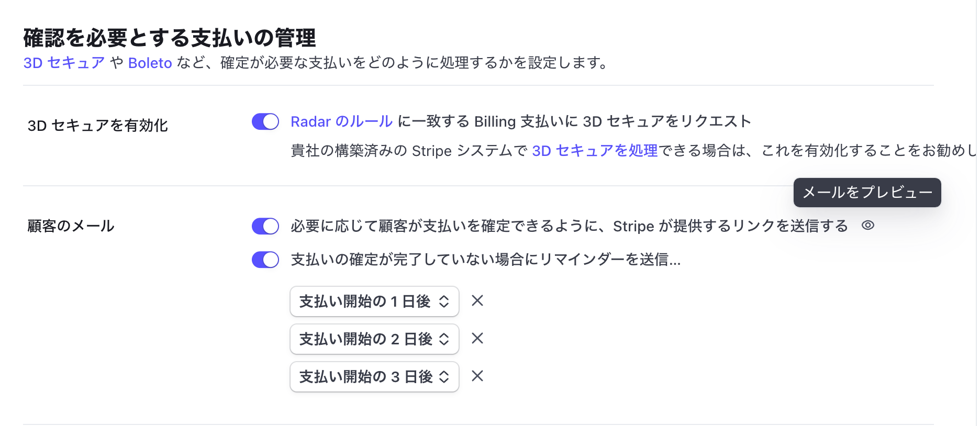Click the メールをプレビュー button
This screenshot has width=980, height=426.
pyautogui.click(x=866, y=192)
